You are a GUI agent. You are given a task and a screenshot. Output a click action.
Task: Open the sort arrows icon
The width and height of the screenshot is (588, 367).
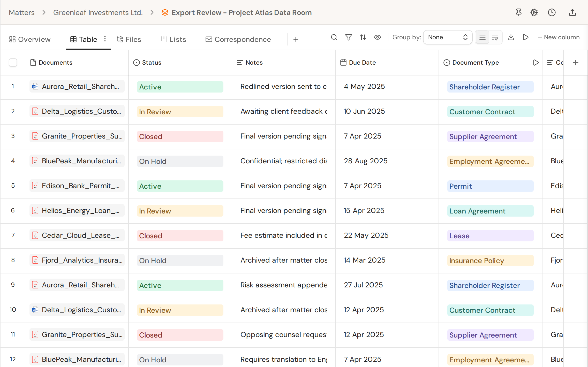(x=363, y=37)
